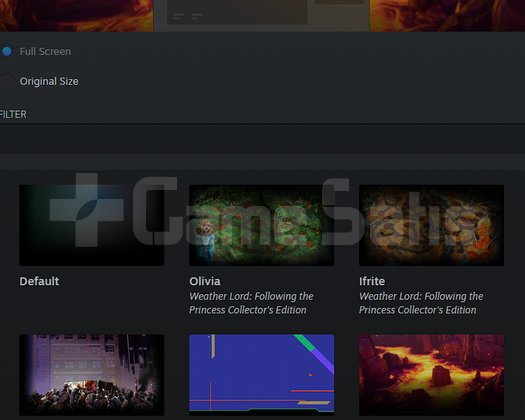Click the FILTER section label

[13, 115]
